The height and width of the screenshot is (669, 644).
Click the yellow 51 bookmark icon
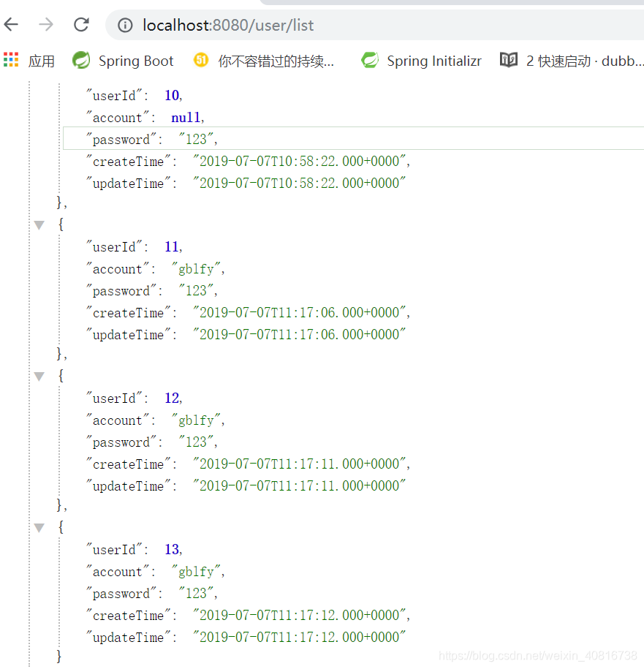point(201,60)
